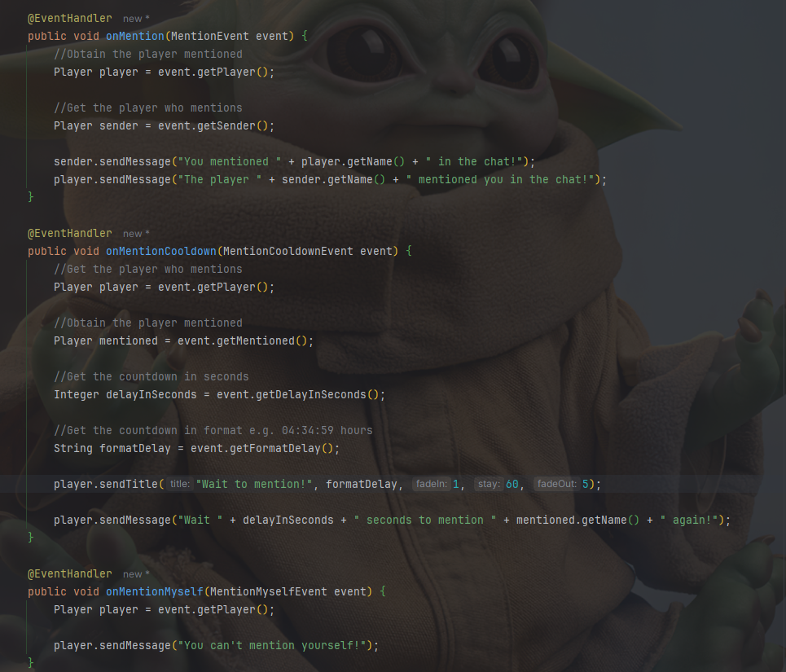Click the string " mentioned you in the chat!"
The height and width of the screenshot is (672, 786).
point(500,179)
